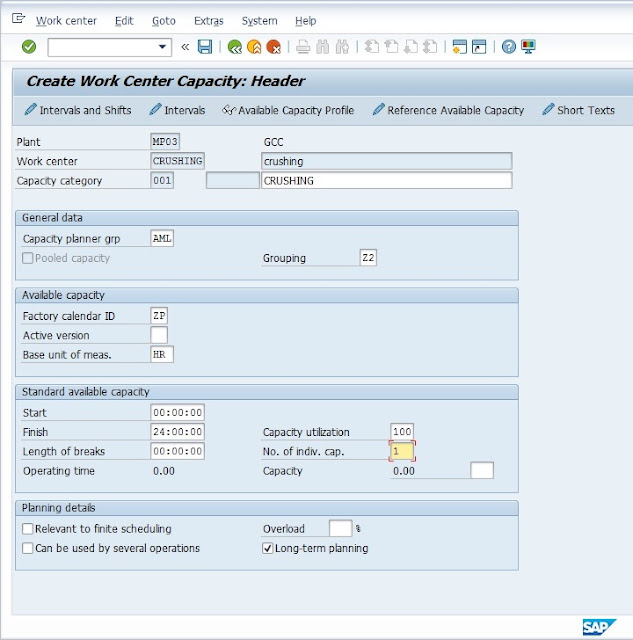
Task: Click the Previous Page icon
Action: [x=391, y=47]
